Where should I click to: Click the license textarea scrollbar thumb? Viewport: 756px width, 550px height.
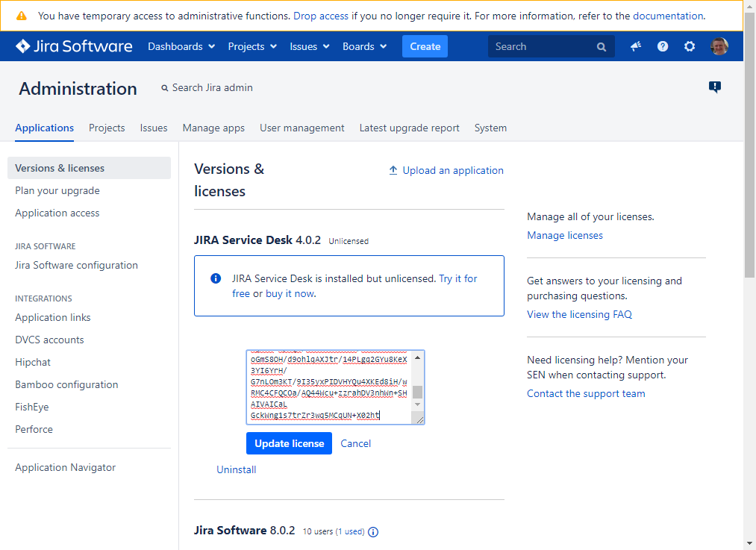[417, 391]
